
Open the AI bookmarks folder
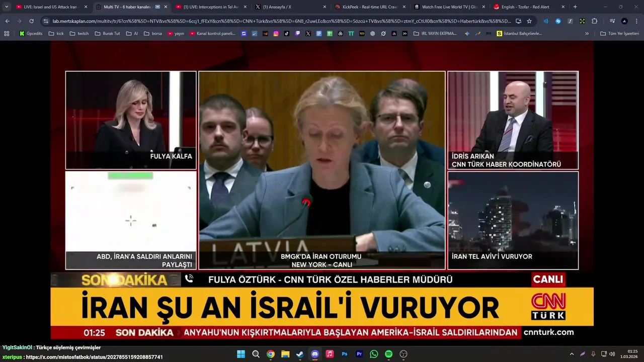[x=132, y=34]
